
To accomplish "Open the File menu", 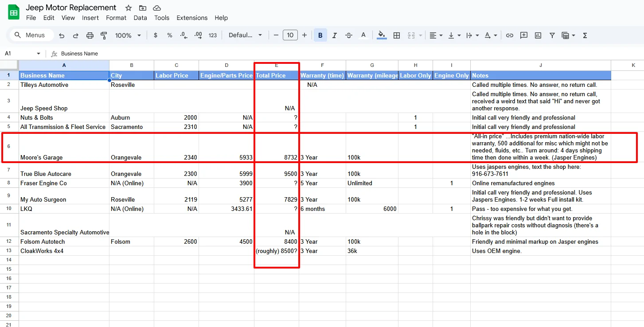I will pyautogui.click(x=31, y=18).
